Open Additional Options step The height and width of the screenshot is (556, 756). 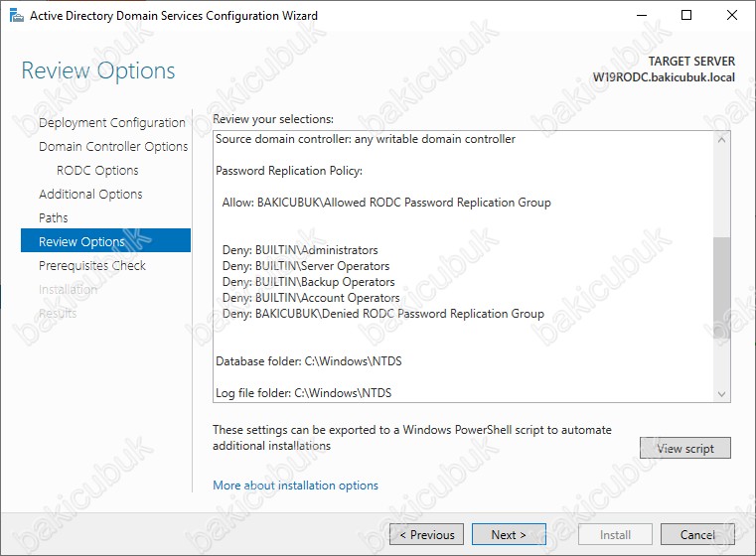coord(90,195)
